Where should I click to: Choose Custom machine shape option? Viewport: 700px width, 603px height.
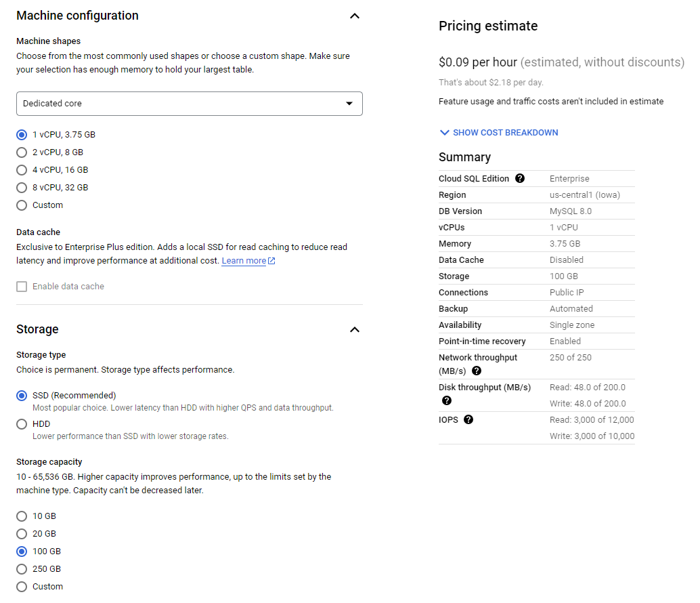coord(22,205)
